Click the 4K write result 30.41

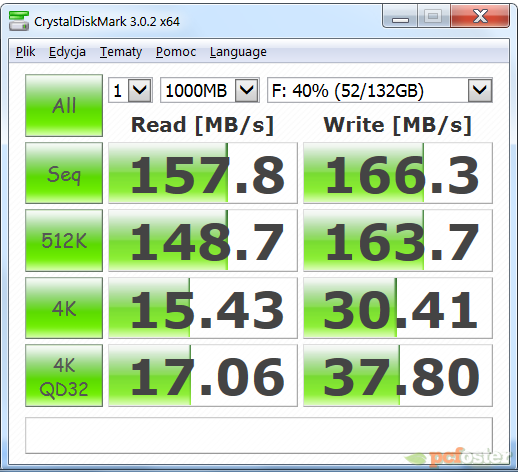pos(398,308)
